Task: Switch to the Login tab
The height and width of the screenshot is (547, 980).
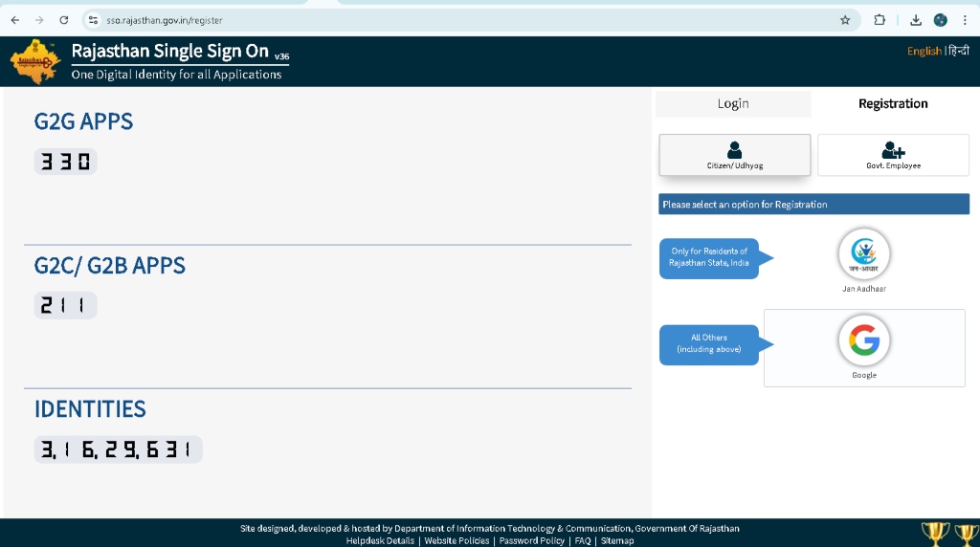Action: (x=733, y=103)
